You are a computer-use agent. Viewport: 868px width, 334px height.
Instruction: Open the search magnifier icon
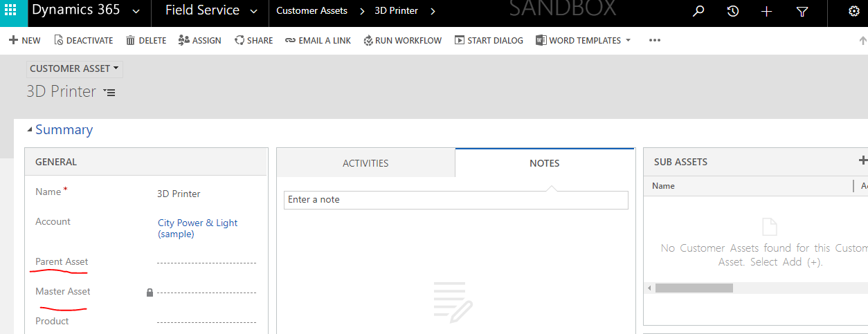699,11
